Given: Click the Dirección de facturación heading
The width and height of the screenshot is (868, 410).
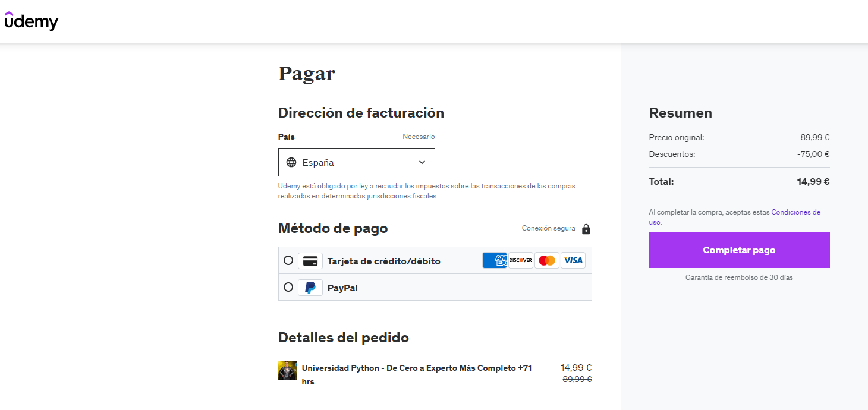Looking at the screenshot, I should pyautogui.click(x=361, y=113).
